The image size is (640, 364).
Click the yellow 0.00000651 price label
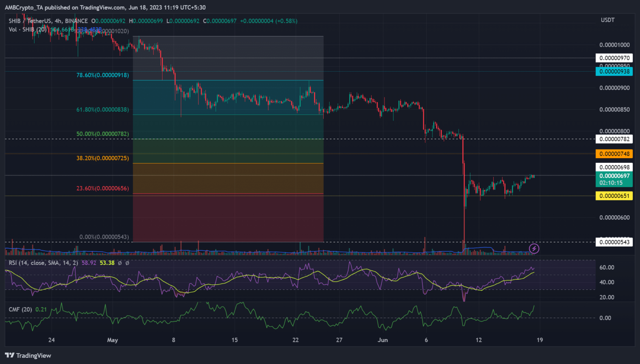pyautogui.click(x=614, y=196)
